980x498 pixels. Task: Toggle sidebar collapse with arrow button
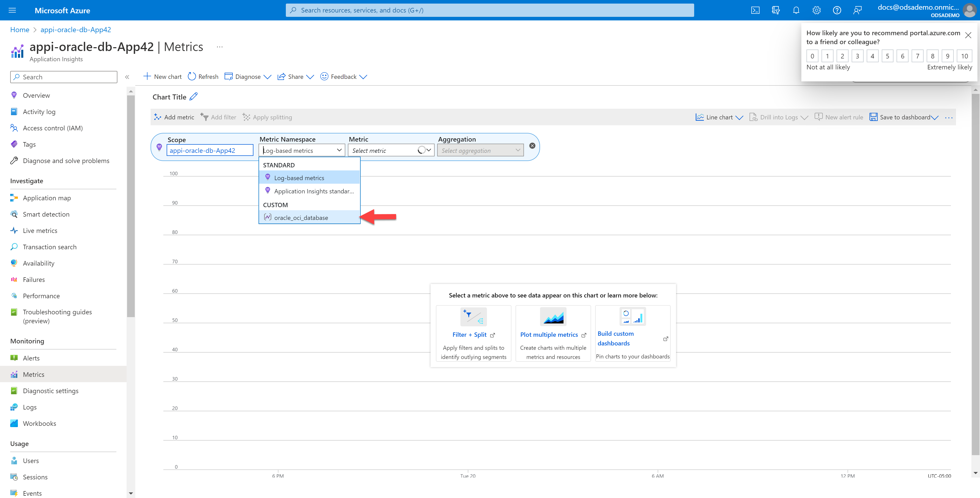pyautogui.click(x=128, y=77)
